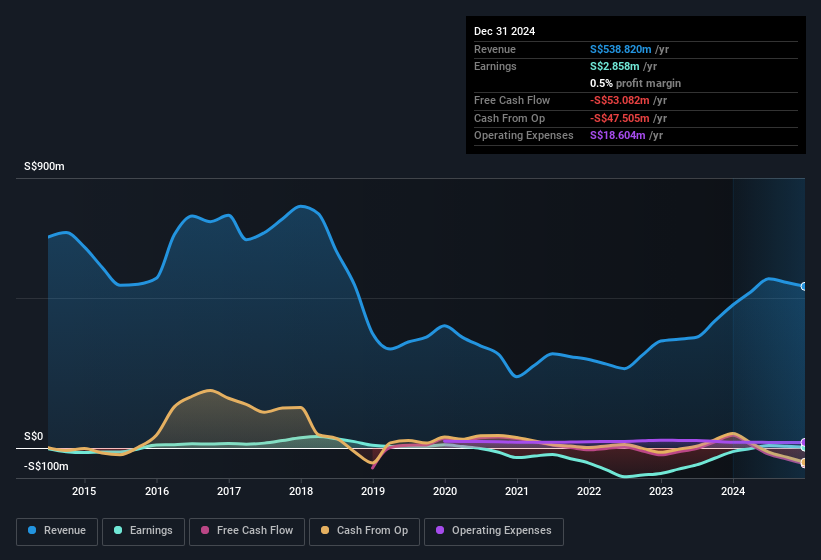Click the pink Free Cash Flow legend dot

(x=205, y=530)
